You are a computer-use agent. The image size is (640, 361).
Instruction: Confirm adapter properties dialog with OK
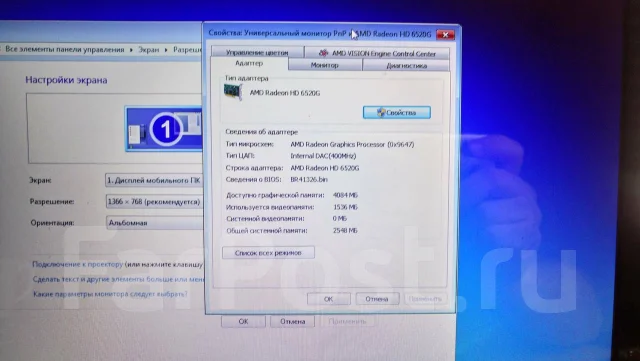click(x=329, y=299)
